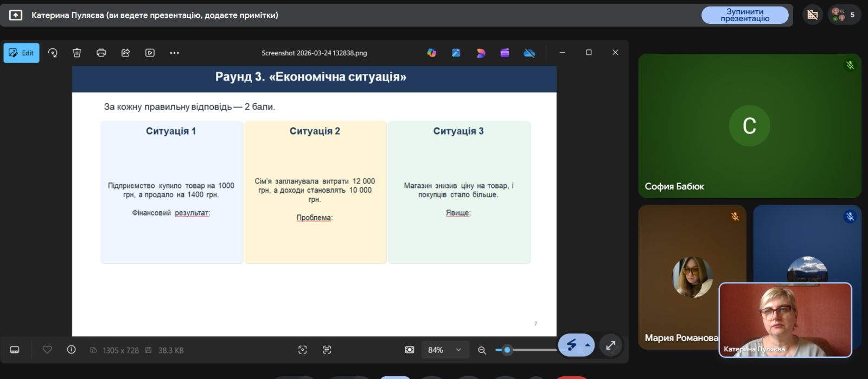This screenshot has width=868, height=379.
Task: Click the OneDrive cloud icon
Action: pyautogui.click(x=529, y=53)
